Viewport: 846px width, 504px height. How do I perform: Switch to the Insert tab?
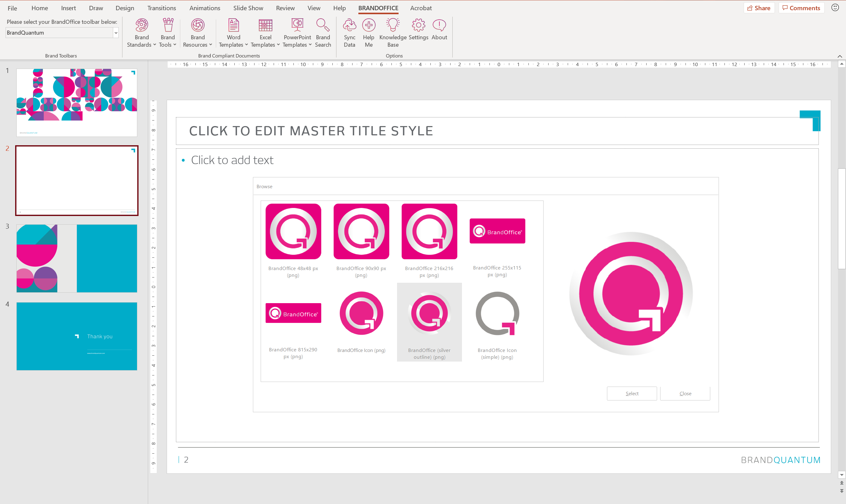pyautogui.click(x=68, y=8)
